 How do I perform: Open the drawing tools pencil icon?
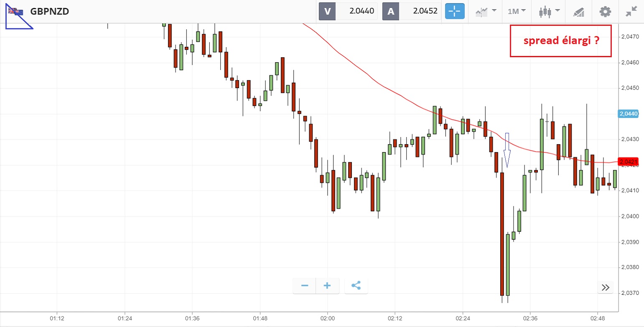pyautogui.click(x=578, y=12)
